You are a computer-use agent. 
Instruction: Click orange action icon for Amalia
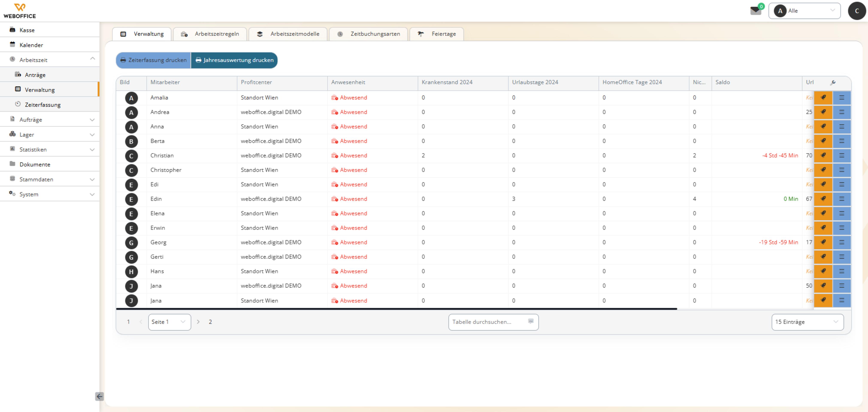823,98
